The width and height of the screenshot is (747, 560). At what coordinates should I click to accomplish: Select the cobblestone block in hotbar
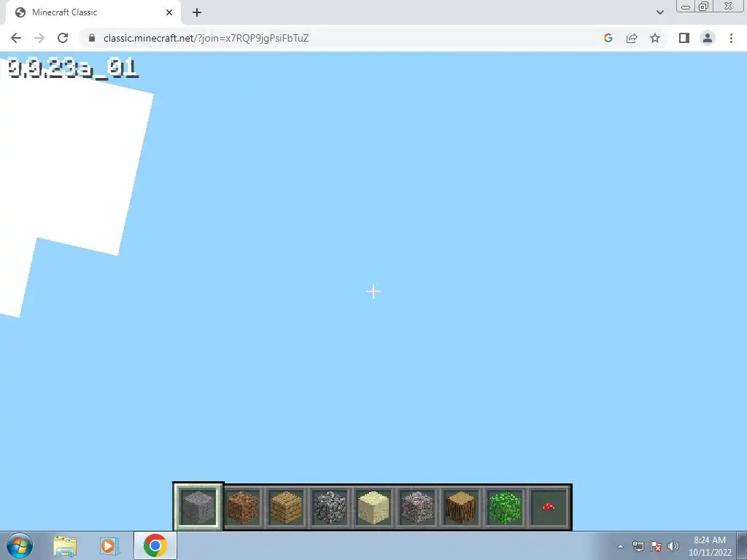(x=330, y=507)
